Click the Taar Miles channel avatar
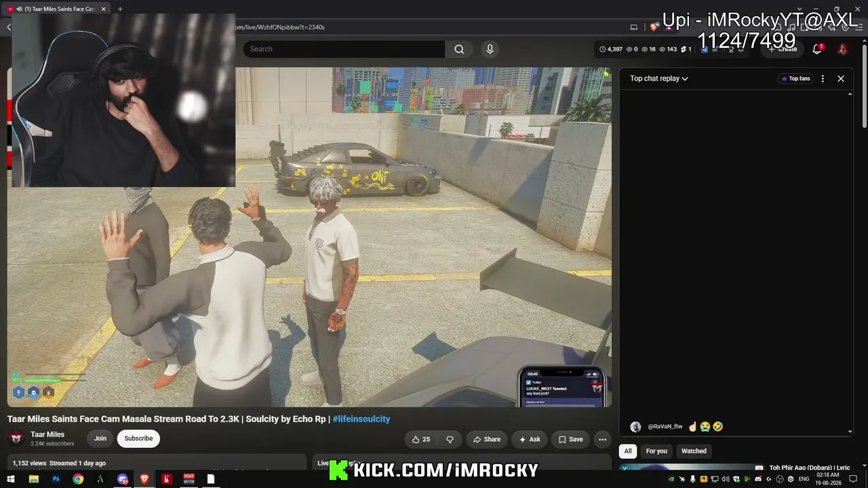Screen dimensions: 868x488 17,439
